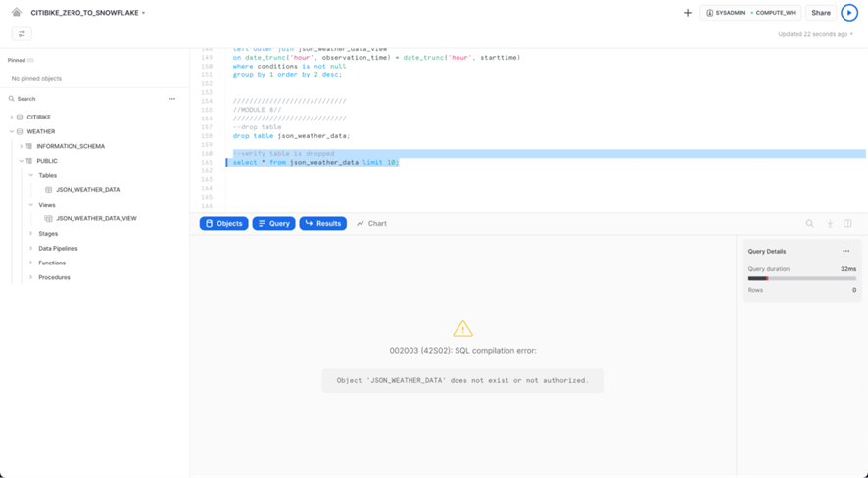This screenshot has width=868, height=478.
Task: Open the SYSADMIN COMPUTE_WH role selector
Action: 750,13
